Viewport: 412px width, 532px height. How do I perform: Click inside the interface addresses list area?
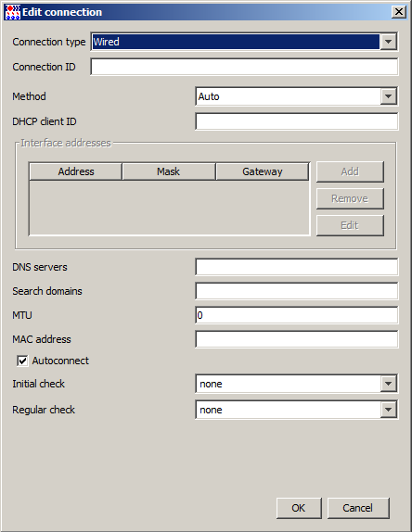pyautogui.click(x=169, y=208)
